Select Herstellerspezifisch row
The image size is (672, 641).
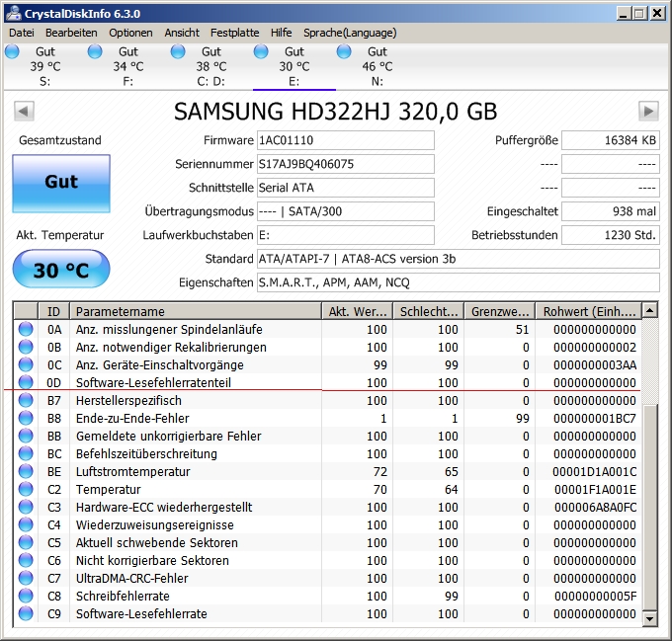pos(327,400)
